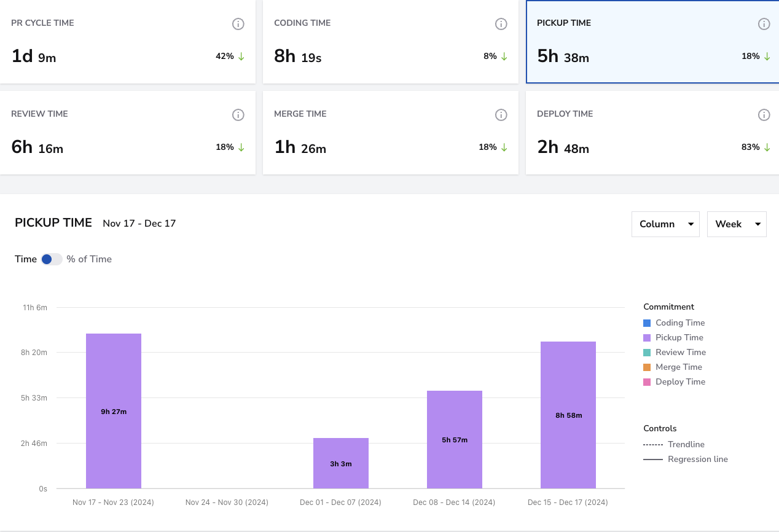Switch to the Deploy Time card
Screen dimensions: 779x532
click(652, 133)
